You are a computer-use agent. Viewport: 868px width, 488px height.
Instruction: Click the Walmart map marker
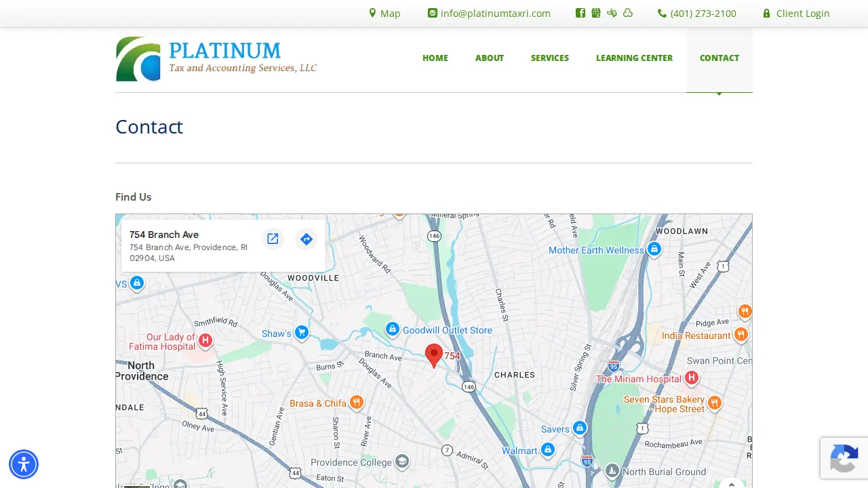[x=547, y=450]
